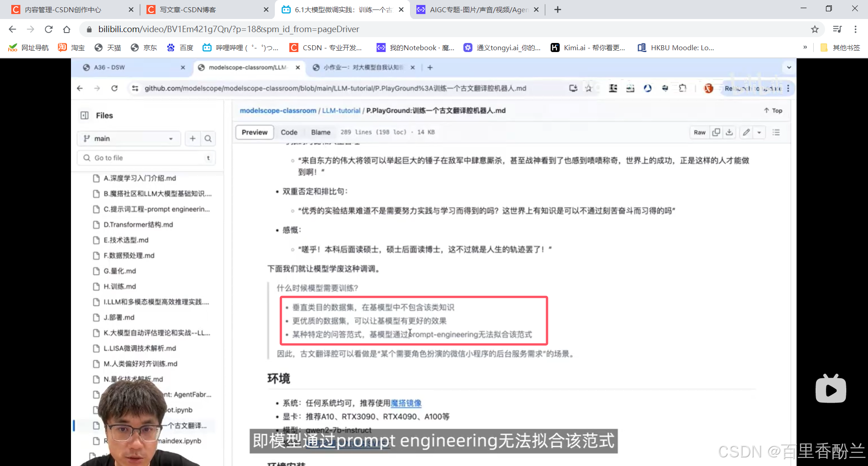Follow the 魔搭镜像 link

(406, 403)
